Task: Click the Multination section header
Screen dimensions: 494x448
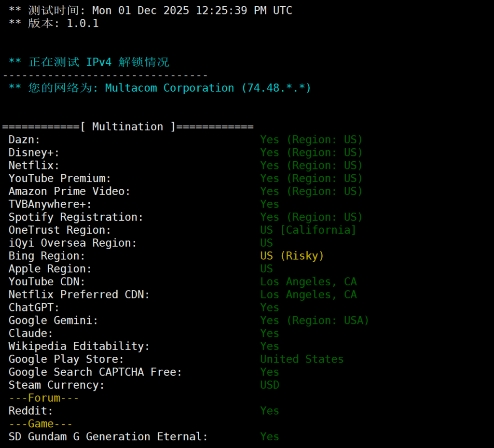Action: pyautogui.click(x=128, y=126)
